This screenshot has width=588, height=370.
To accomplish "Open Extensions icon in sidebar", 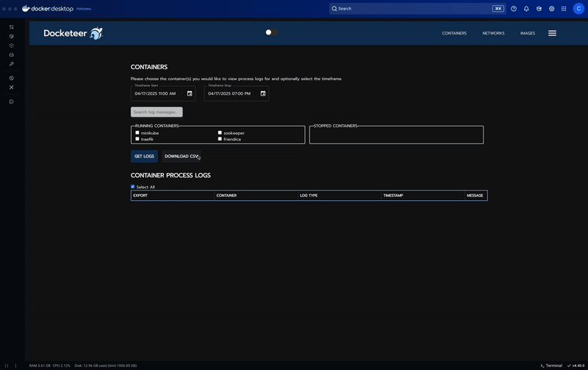I will point(11,102).
